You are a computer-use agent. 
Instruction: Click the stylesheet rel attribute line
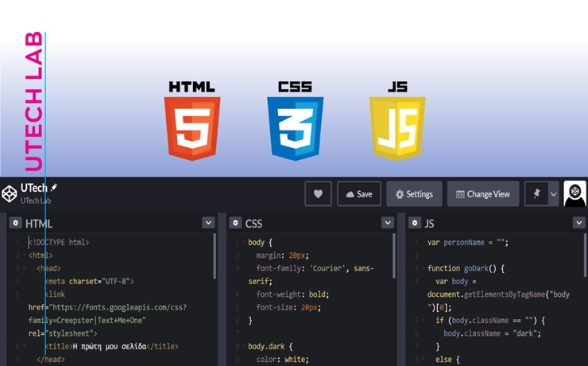63,333
